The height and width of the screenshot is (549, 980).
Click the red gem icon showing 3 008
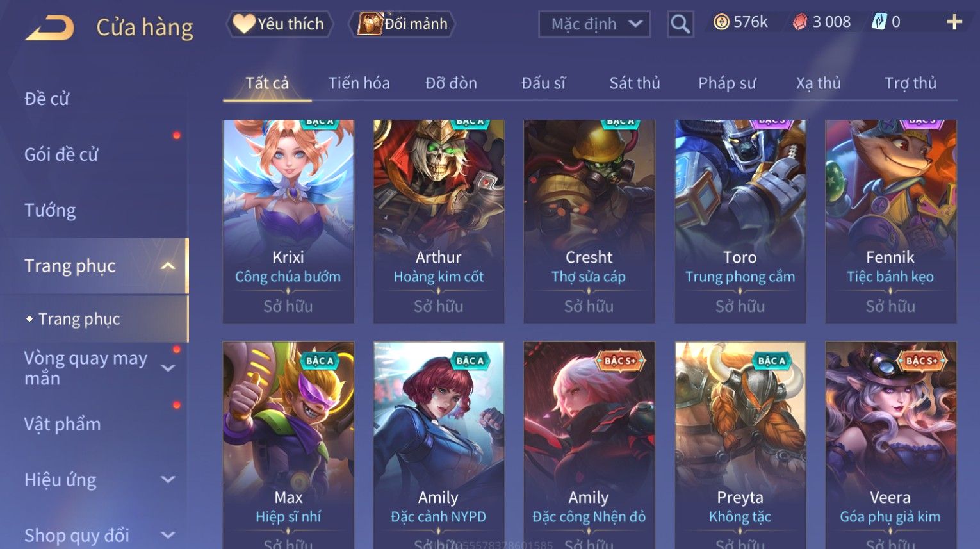coord(800,22)
